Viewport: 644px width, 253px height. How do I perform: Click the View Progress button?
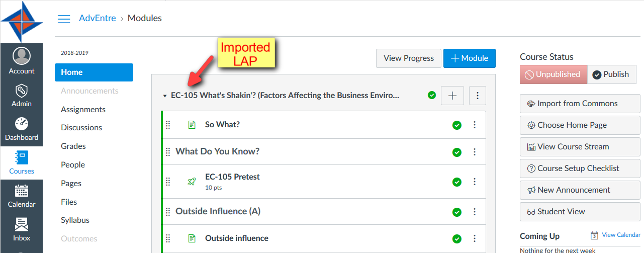pos(409,58)
